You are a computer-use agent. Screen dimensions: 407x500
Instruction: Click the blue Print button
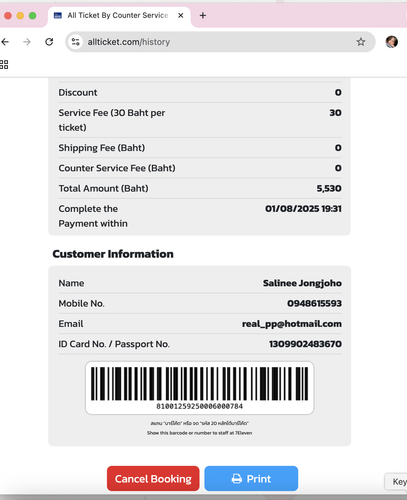click(x=251, y=479)
